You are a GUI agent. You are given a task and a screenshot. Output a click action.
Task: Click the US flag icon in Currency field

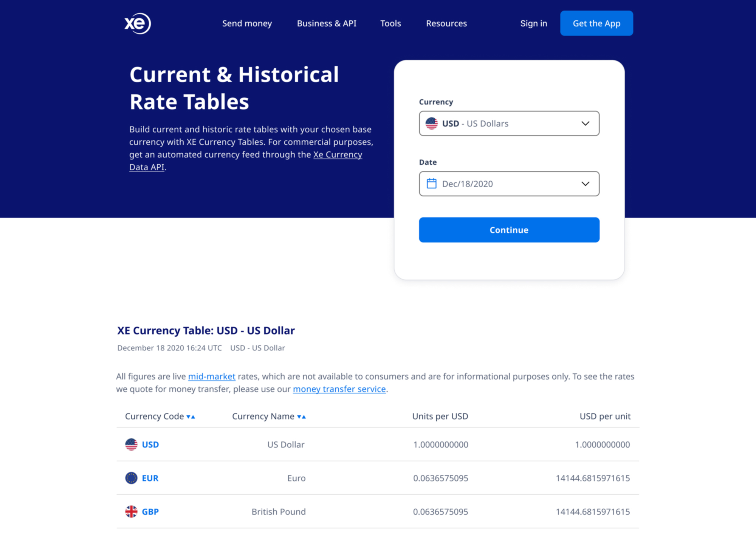431,123
